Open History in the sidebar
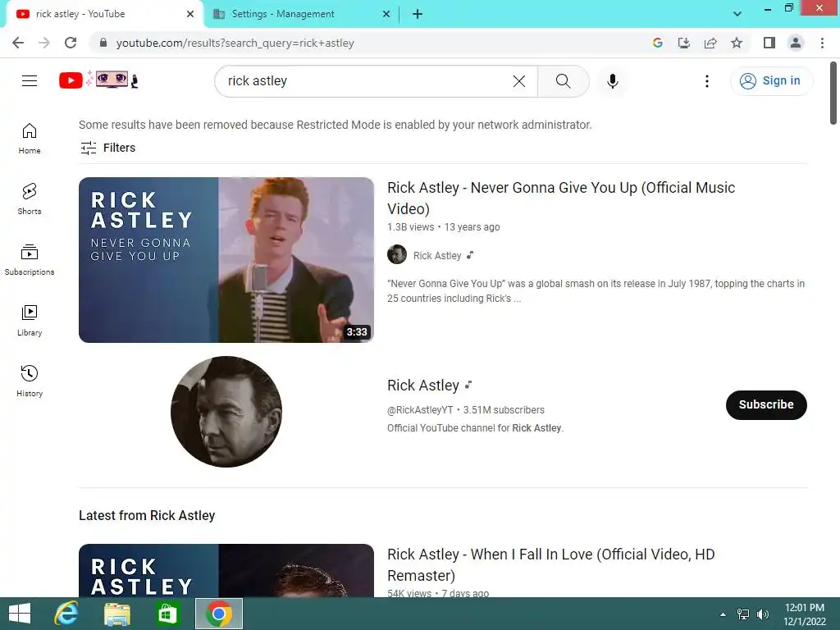Screen dimensions: 840x630 click(30, 381)
